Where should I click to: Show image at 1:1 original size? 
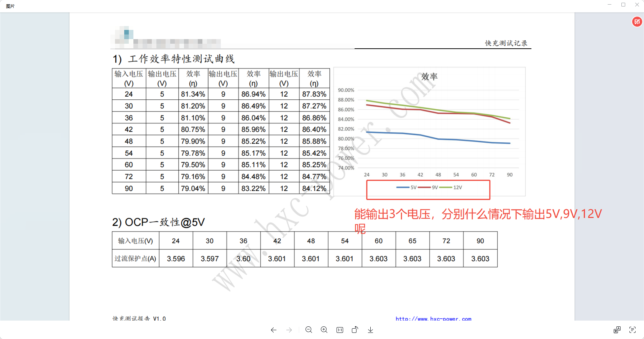tap(340, 330)
